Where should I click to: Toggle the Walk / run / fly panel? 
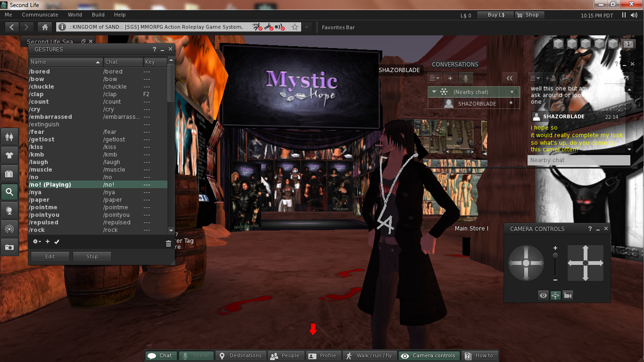(370, 356)
